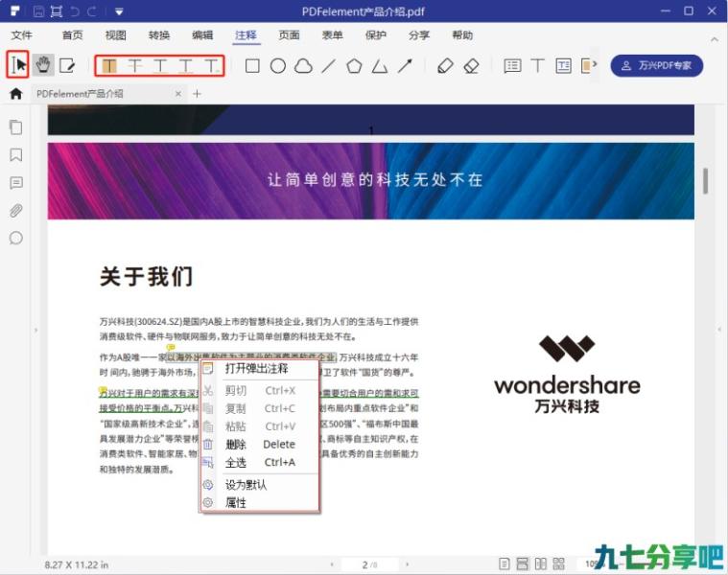728x575 pixels.
Task: Choose 属性 in context menu
Action: 260,503
